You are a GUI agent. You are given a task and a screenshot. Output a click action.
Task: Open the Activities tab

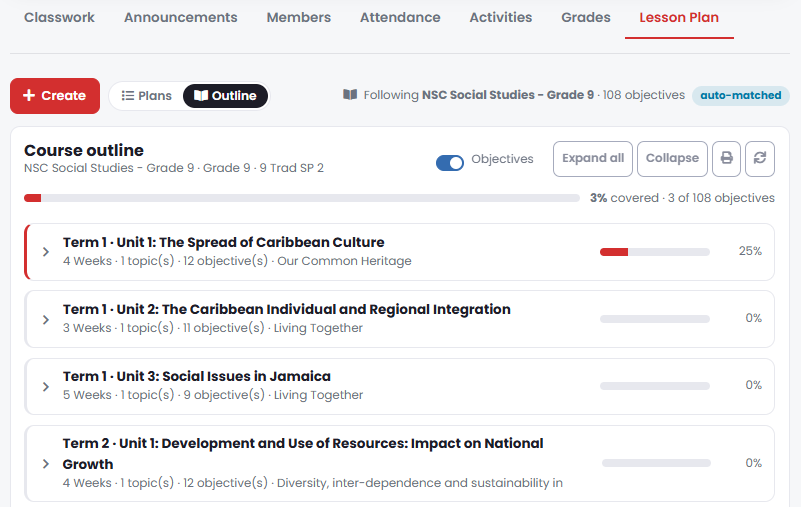coord(501,18)
